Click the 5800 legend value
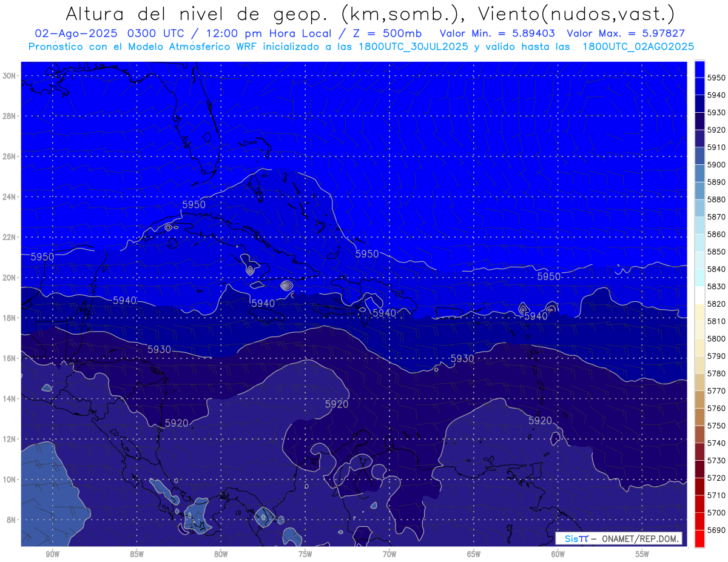This screenshot has width=728, height=562. click(x=716, y=338)
